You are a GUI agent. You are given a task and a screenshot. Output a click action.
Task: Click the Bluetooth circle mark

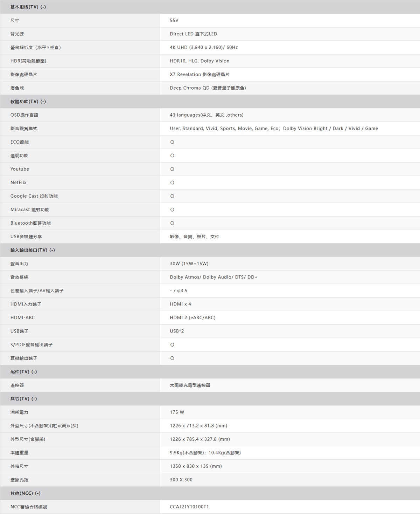(x=172, y=223)
